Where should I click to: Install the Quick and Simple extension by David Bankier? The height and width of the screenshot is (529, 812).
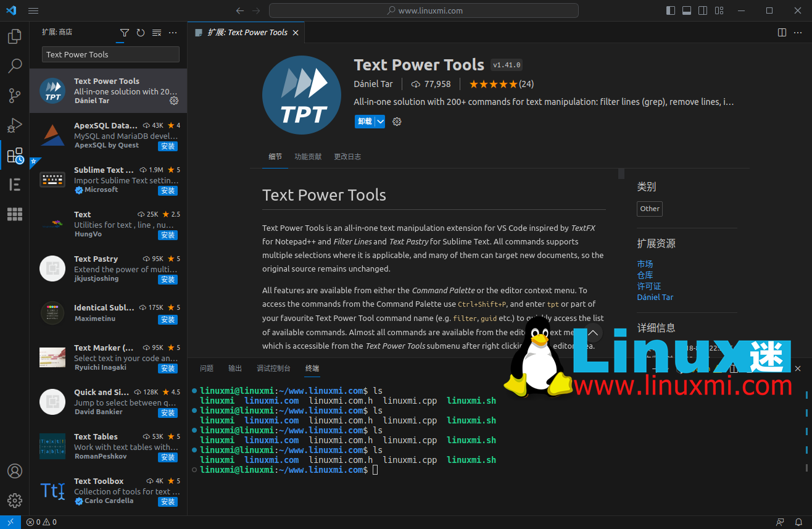pos(168,413)
